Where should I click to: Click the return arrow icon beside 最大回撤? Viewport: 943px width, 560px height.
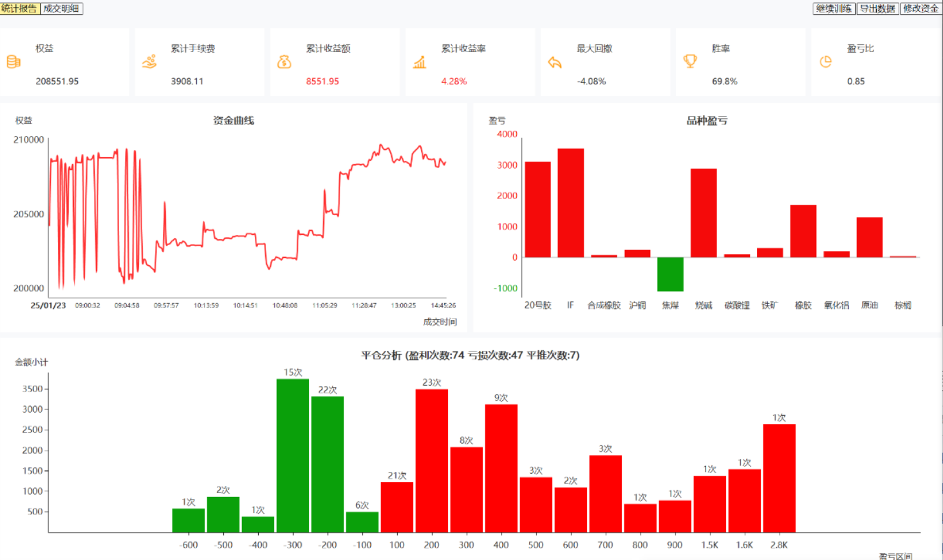tap(555, 62)
